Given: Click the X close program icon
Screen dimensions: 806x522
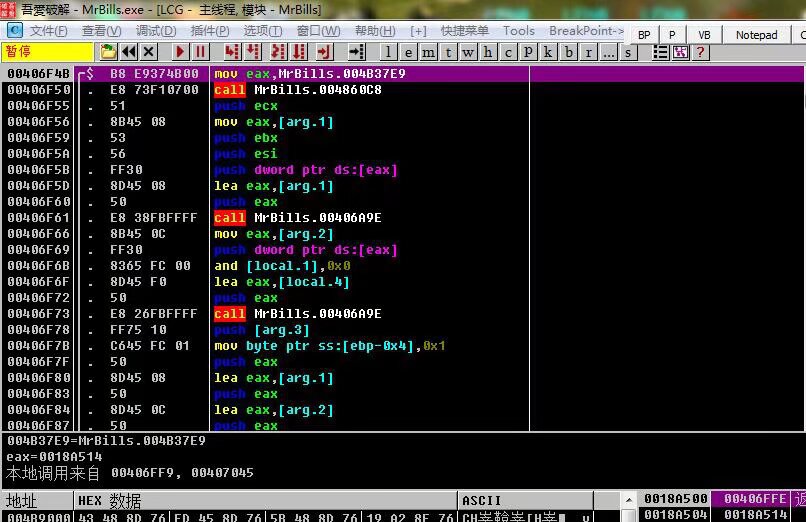Looking at the screenshot, I should (x=149, y=52).
